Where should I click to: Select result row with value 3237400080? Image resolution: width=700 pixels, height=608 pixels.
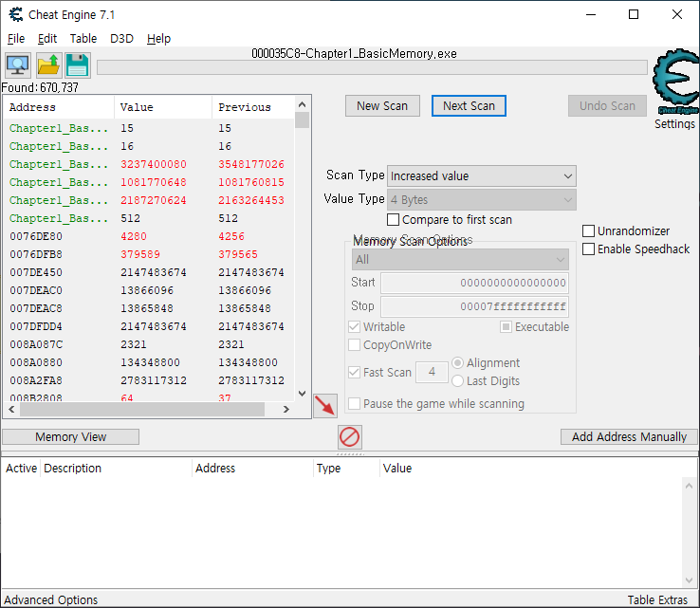pos(149,164)
